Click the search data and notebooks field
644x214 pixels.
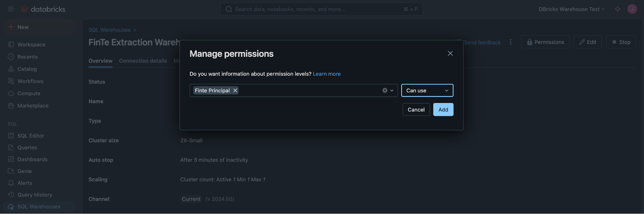click(x=322, y=9)
